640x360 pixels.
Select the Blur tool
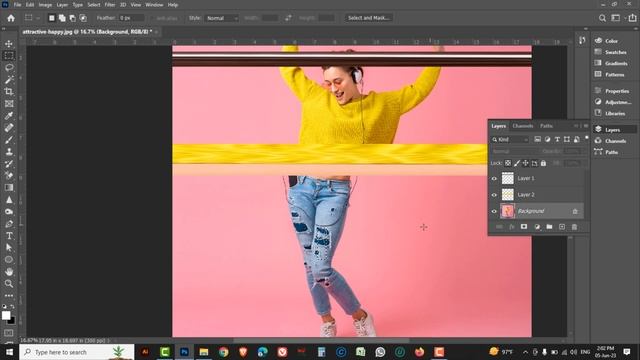click(x=9, y=200)
